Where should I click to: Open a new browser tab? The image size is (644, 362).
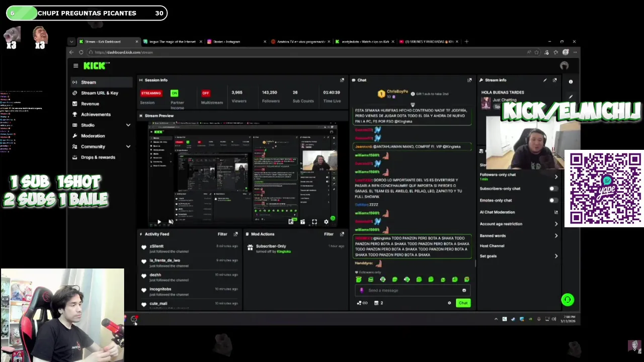(x=466, y=42)
